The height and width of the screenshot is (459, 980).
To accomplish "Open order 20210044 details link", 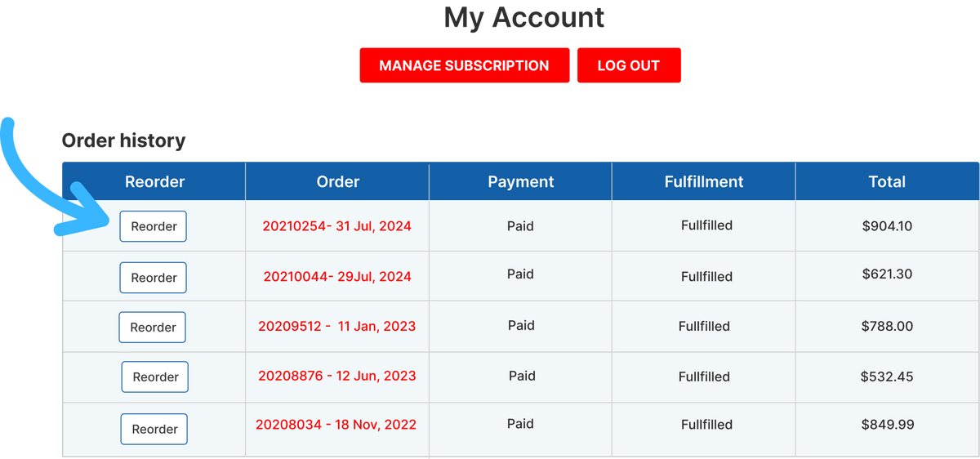I will (337, 277).
